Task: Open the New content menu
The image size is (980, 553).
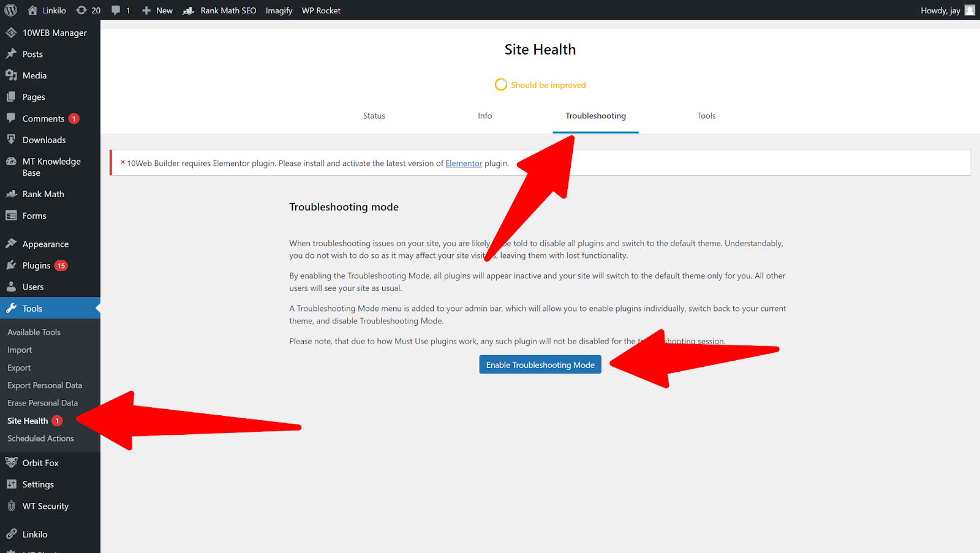Action: click(x=157, y=10)
